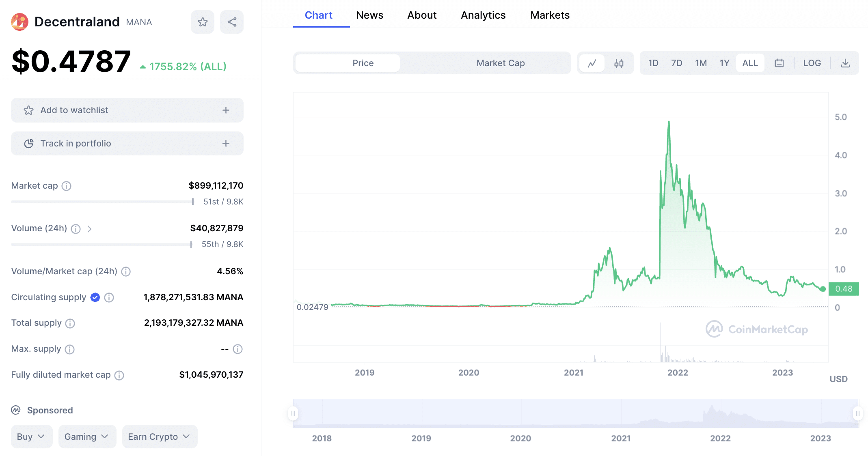The width and height of the screenshot is (868, 456).
Task: Click the 0.02479 starting price label
Action: [312, 307]
